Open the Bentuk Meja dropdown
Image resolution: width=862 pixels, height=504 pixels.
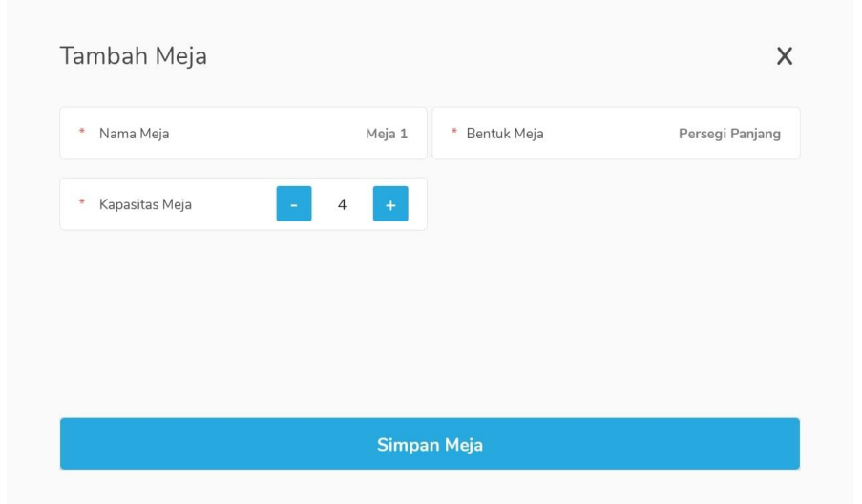(616, 134)
